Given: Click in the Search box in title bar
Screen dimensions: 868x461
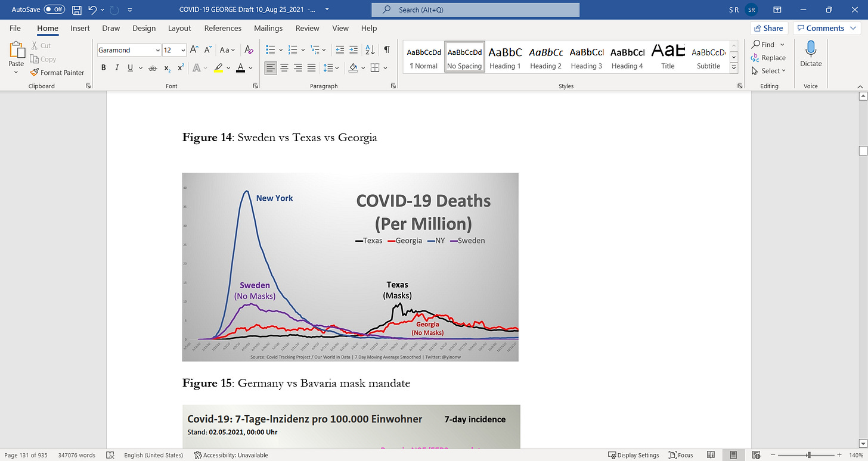Looking at the screenshot, I should 475,10.
